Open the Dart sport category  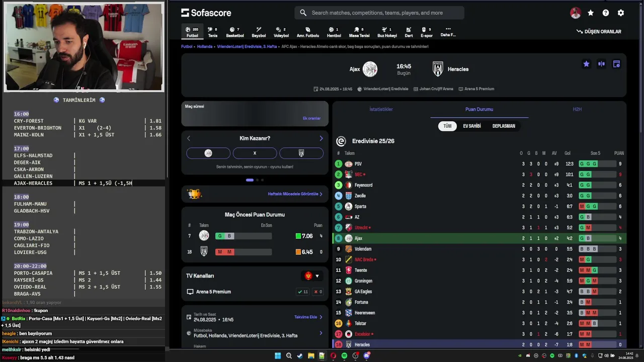coord(409,32)
